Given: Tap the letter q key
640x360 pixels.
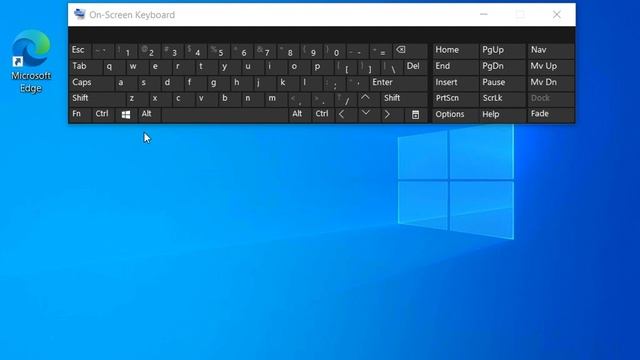Looking at the screenshot, I should [x=114, y=67].
